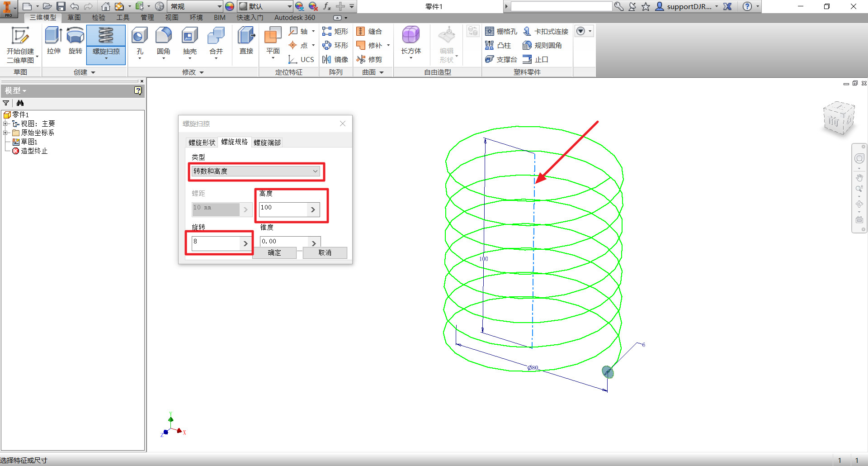
Task: Start 开始创建二维草图 sketch
Action: coord(20,44)
